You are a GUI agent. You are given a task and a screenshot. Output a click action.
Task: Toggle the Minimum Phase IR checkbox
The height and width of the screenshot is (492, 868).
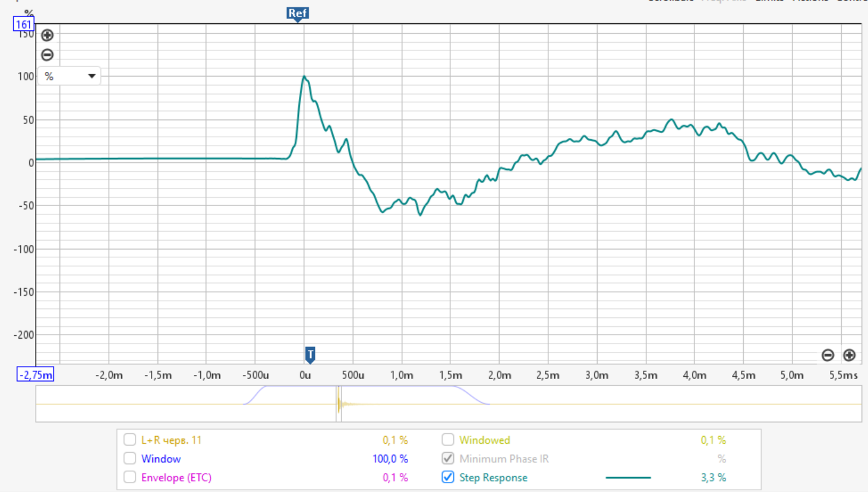tap(448, 459)
